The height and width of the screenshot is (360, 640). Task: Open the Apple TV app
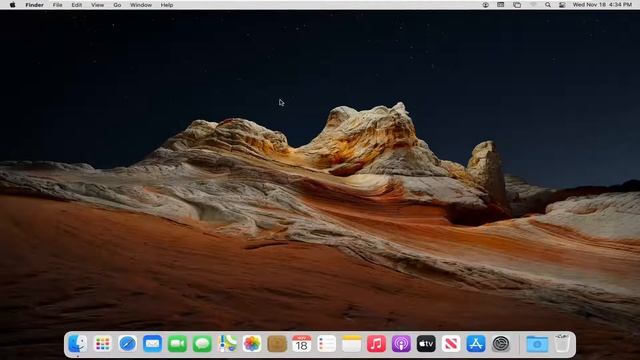click(426, 344)
